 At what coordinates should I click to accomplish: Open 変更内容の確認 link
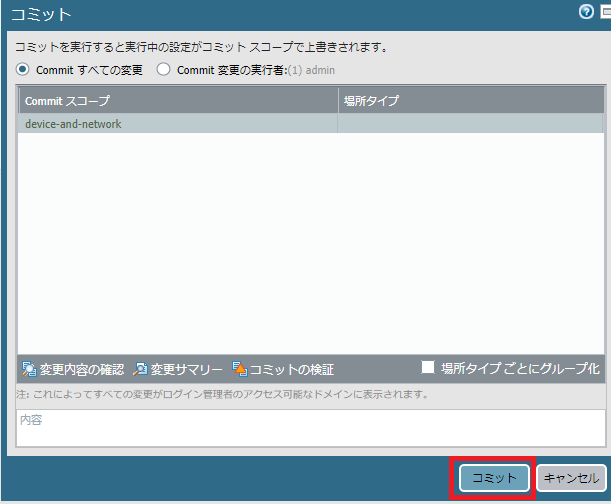pos(81,369)
